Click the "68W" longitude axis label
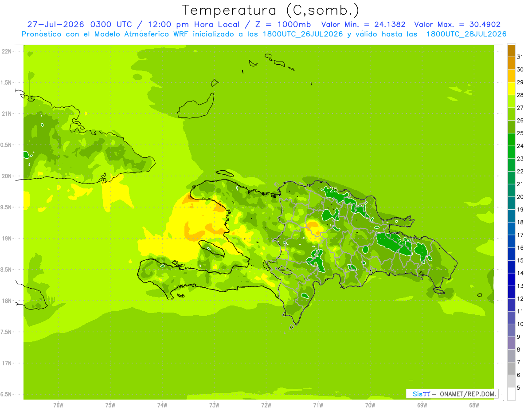This screenshot has height=411, width=532. pyautogui.click(x=474, y=405)
